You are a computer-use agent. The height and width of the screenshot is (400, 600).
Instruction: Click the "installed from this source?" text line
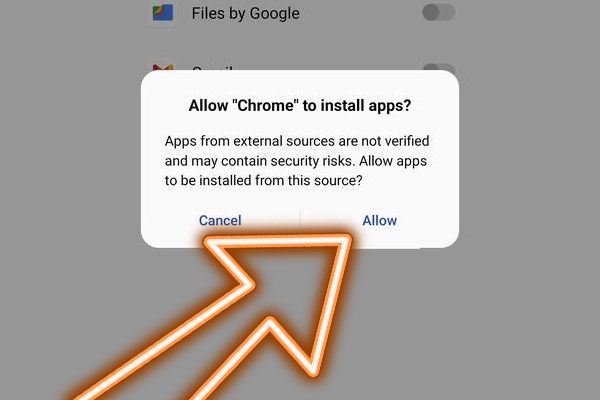264,180
